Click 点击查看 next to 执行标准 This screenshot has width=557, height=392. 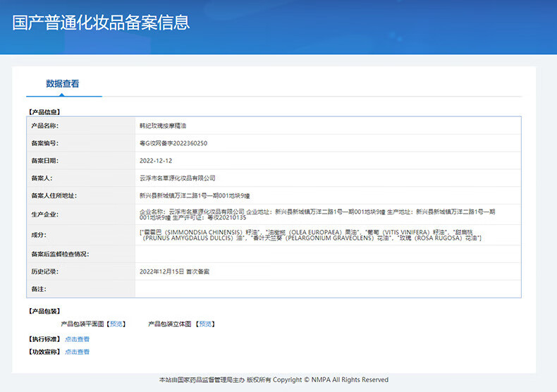tap(77, 339)
